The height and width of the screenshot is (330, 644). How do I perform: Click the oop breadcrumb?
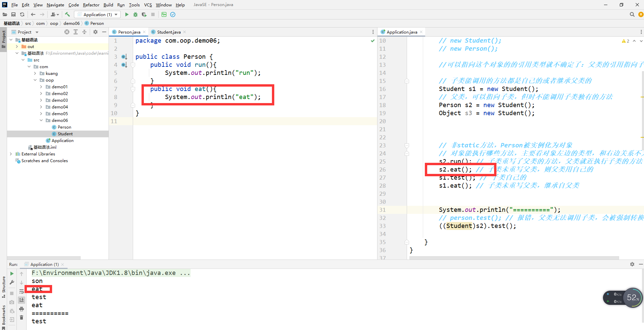[x=54, y=23]
